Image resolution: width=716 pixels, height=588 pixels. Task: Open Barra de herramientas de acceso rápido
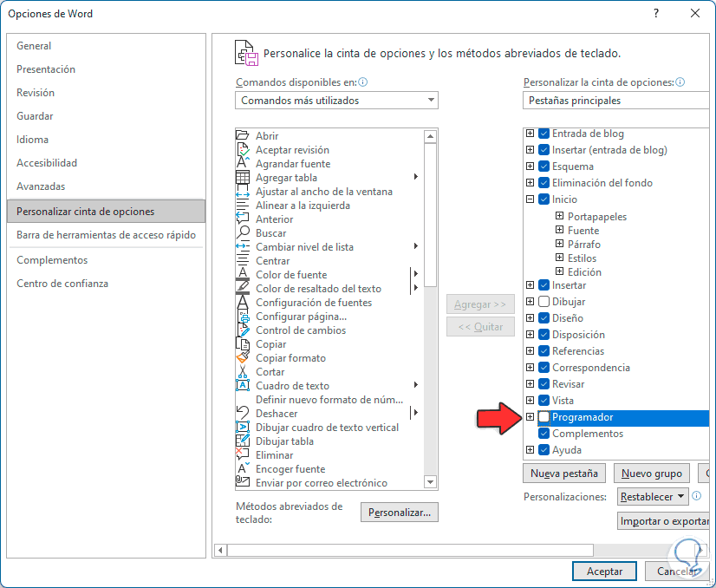coord(107,235)
